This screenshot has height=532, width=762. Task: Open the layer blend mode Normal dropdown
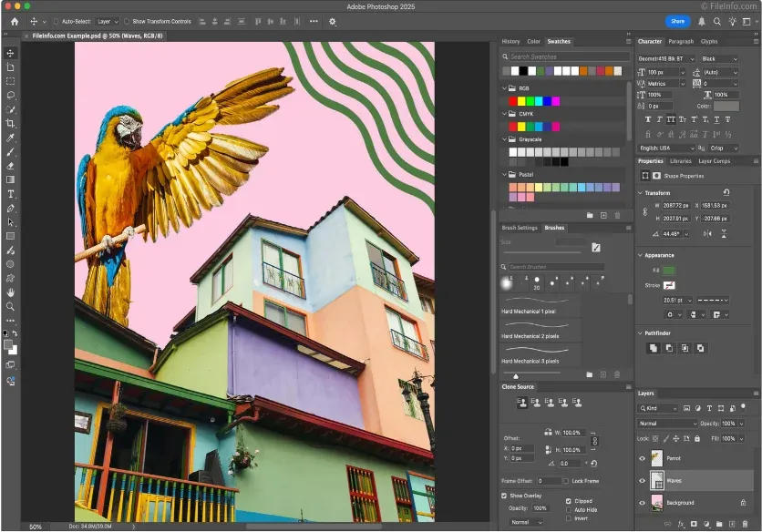click(x=667, y=424)
